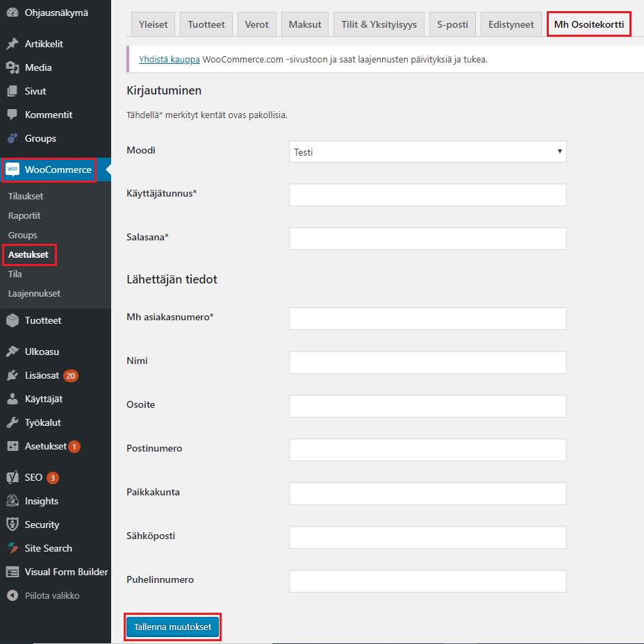Click the Työkalut wrench icon
Screen dimensions: 644x644
click(13, 422)
